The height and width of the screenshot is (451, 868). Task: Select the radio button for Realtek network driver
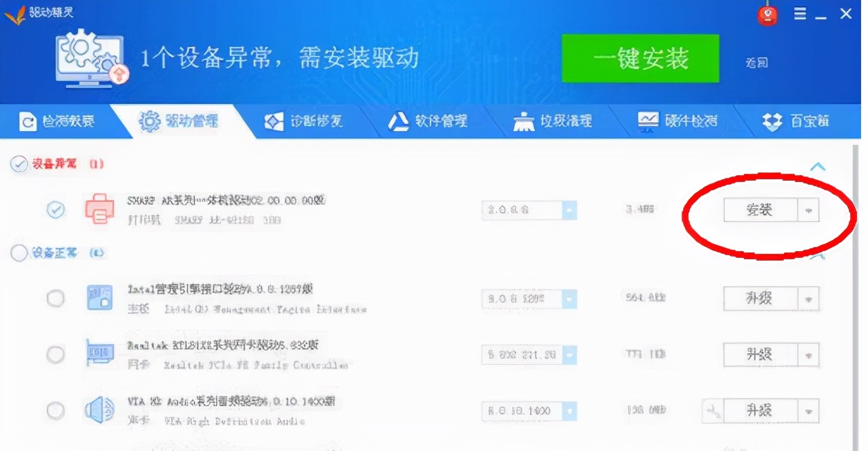(56, 354)
